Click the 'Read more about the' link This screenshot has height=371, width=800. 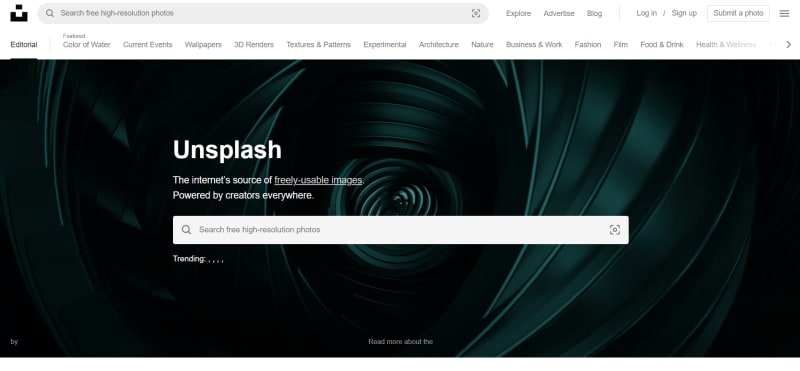click(401, 341)
